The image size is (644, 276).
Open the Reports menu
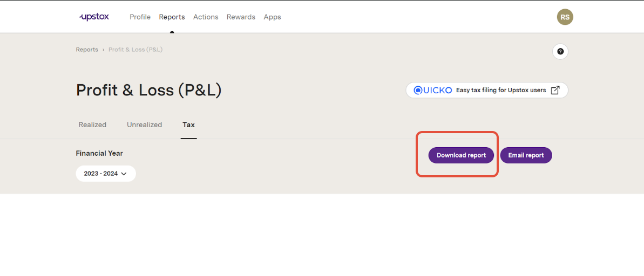172,17
